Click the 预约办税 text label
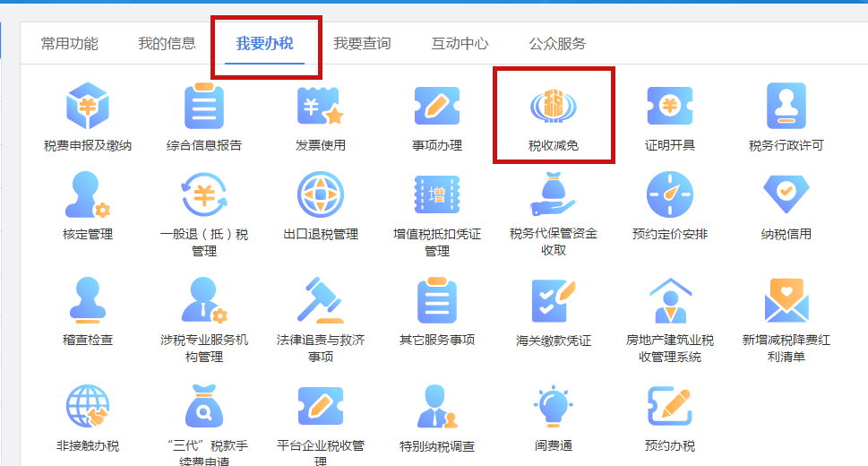 pos(670,446)
